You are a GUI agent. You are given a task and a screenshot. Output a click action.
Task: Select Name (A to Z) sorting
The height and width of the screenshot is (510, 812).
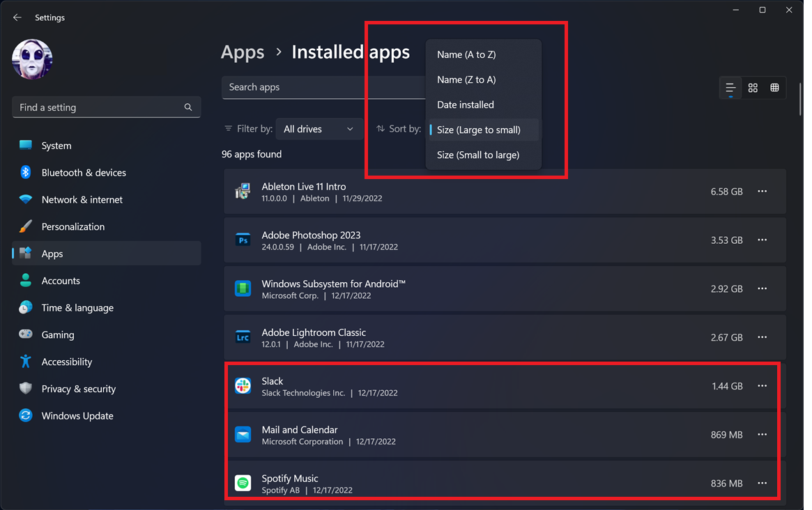tap(464, 54)
